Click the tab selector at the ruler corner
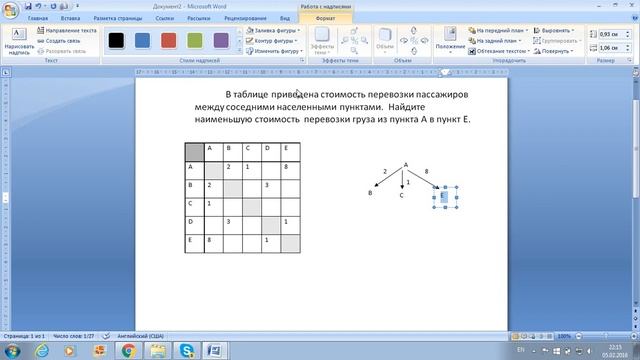 [x=6, y=72]
